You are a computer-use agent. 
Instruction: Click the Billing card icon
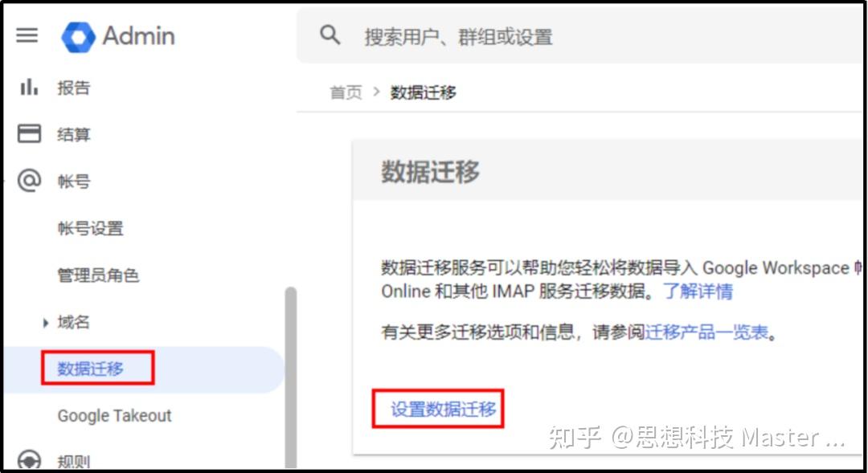pos(29,133)
